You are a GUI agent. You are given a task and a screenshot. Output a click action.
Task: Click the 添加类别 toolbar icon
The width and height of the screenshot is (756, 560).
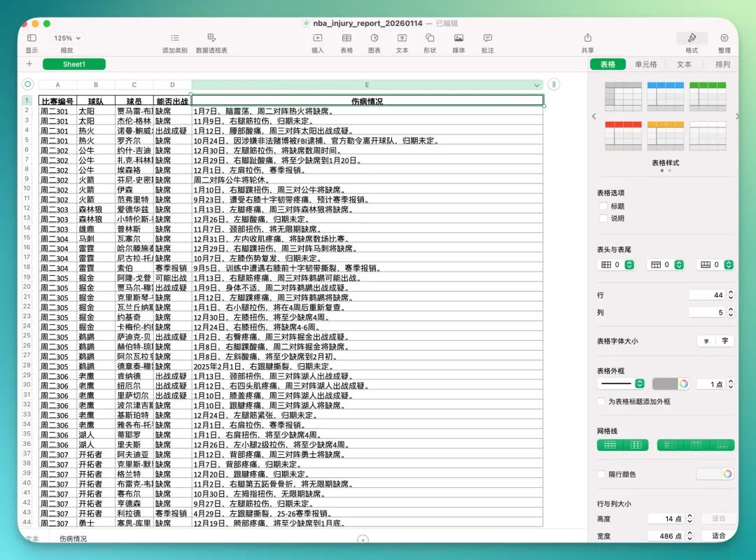pyautogui.click(x=174, y=38)
